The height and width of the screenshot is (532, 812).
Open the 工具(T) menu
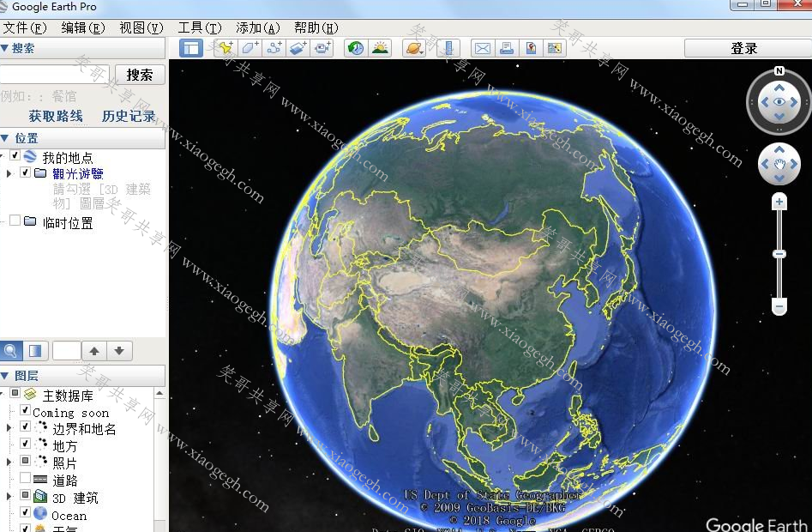point(200,28)
